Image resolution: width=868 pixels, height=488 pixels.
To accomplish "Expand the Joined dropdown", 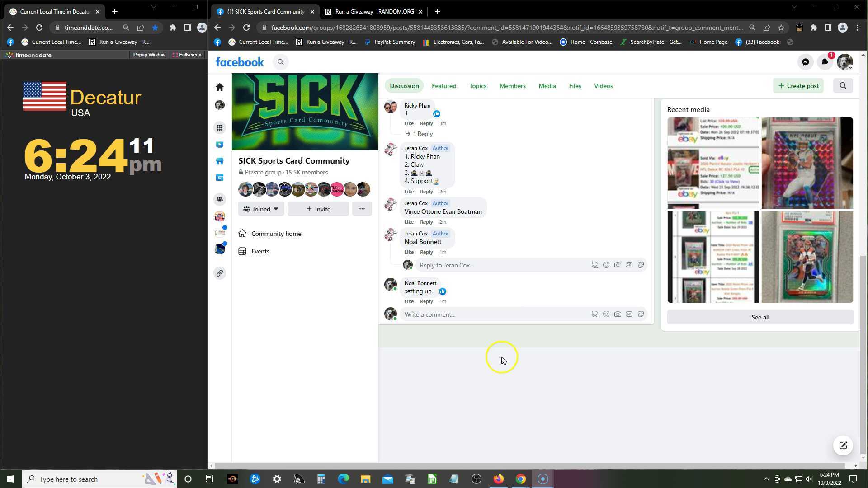I will point(261,209).
